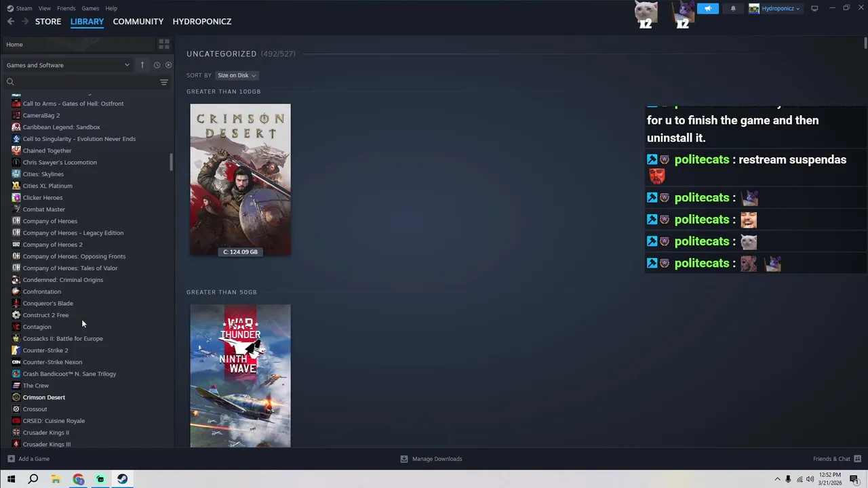The image size is (868, 488).
Task: Open the HYDROPONICZ profile tab
Action: (x=202, y=22)
